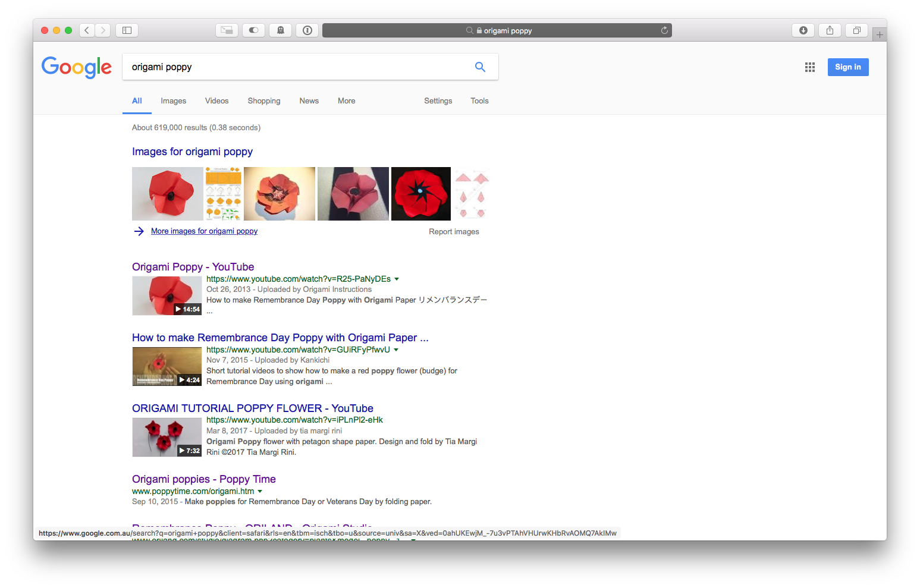
Task: Click the 1Password-style circular extension icon
Action: click(x=307, y=30)
